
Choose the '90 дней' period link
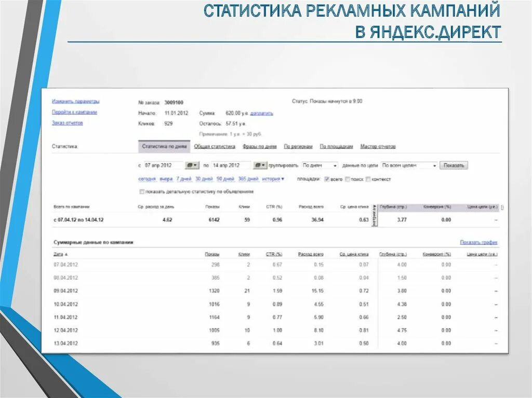(x=225, y=179)
